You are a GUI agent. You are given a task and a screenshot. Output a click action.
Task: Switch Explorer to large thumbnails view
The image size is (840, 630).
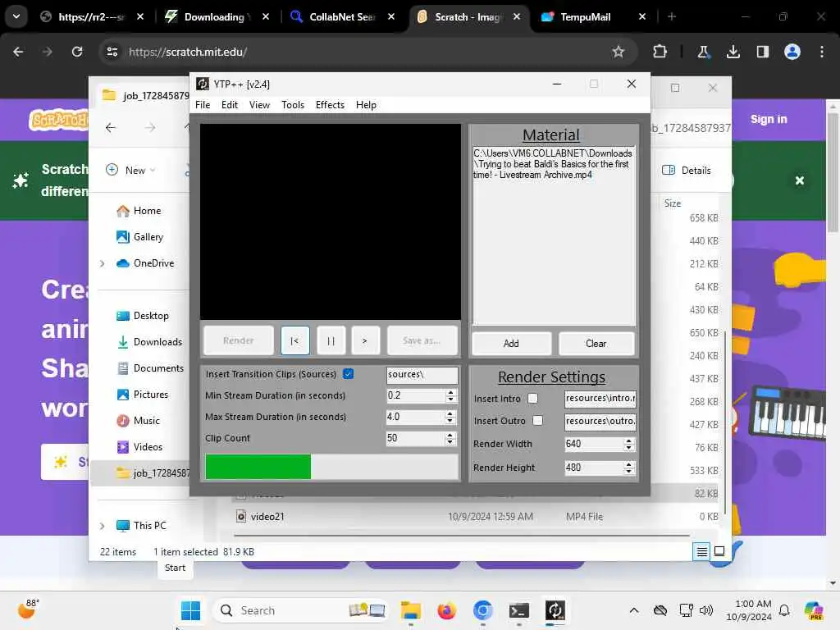[x=719, y=551]
